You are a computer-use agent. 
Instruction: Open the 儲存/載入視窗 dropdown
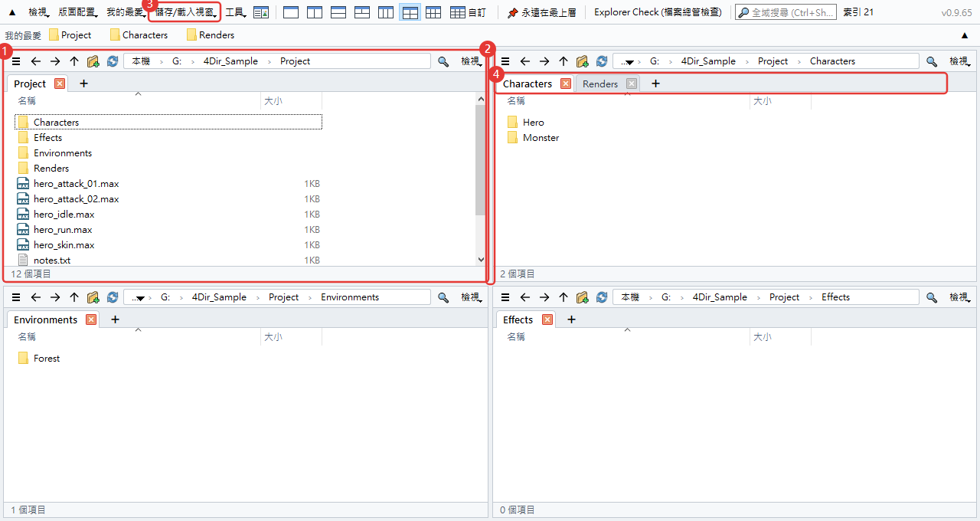pyautogui.click(x=186, y=12)
